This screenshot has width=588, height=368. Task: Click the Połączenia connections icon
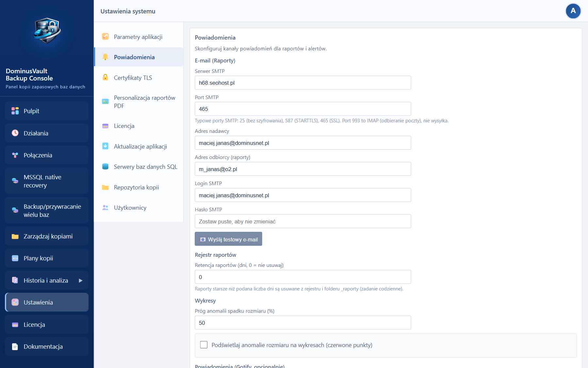(15, 155)
